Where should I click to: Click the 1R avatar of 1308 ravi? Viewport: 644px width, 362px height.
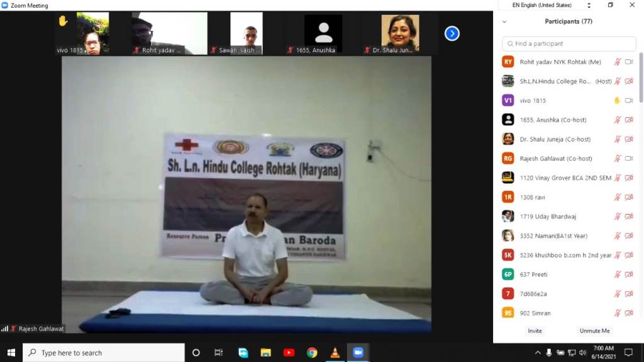click(508, 197)
